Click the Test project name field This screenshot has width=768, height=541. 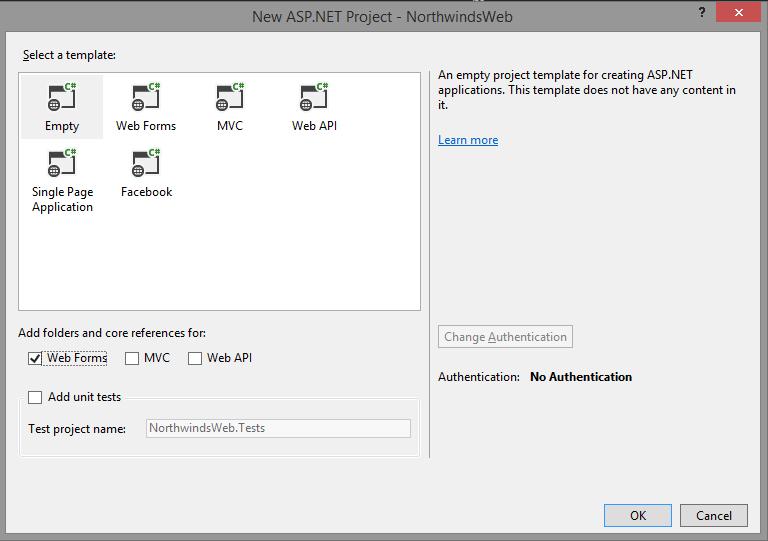(x=278, y=428)
